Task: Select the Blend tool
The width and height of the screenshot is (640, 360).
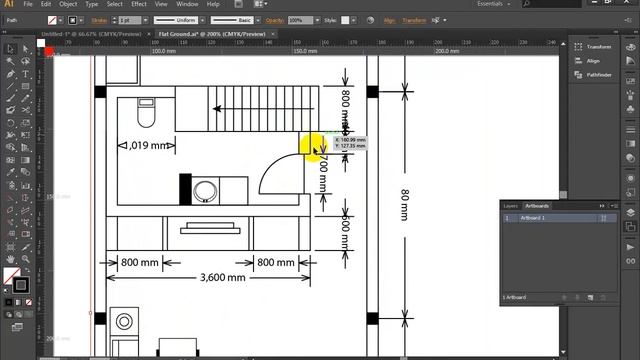Action: 25,172
